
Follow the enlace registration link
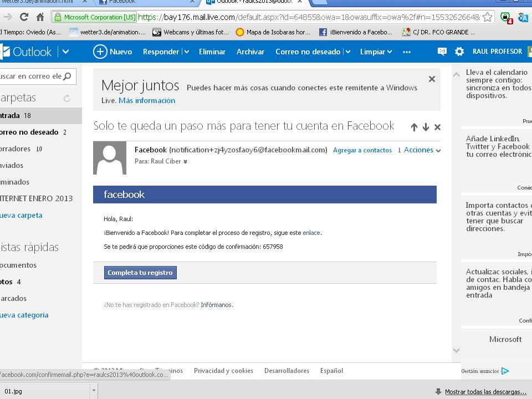311,233
